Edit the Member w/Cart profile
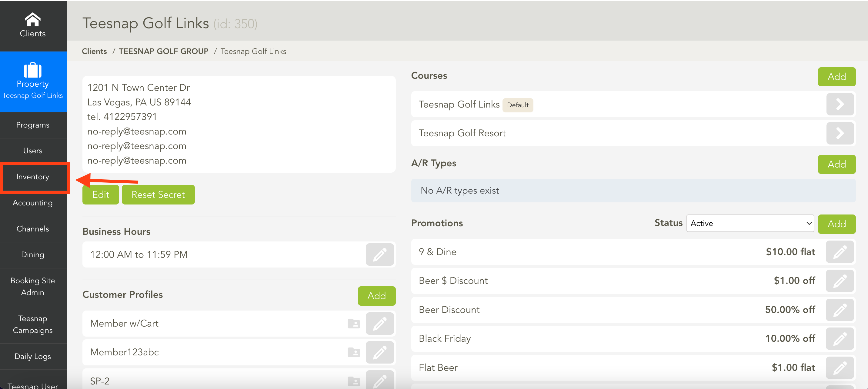Image resolution: width=868 pixels, height=389 pixels. click(380, 324)
